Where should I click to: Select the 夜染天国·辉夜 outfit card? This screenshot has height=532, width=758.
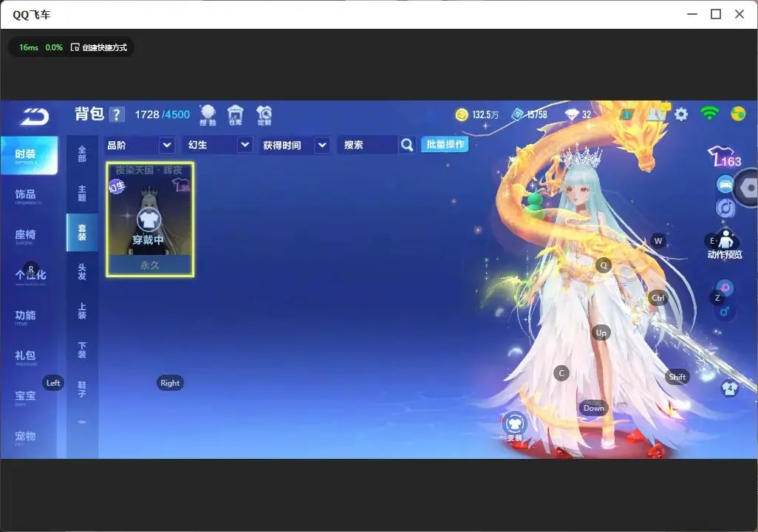150,219
